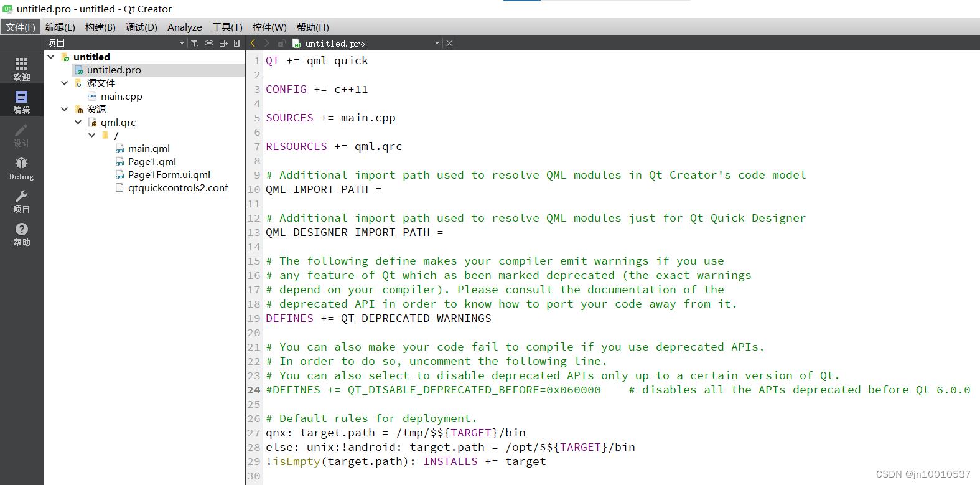Collapse the qml.qrc node

78,122
